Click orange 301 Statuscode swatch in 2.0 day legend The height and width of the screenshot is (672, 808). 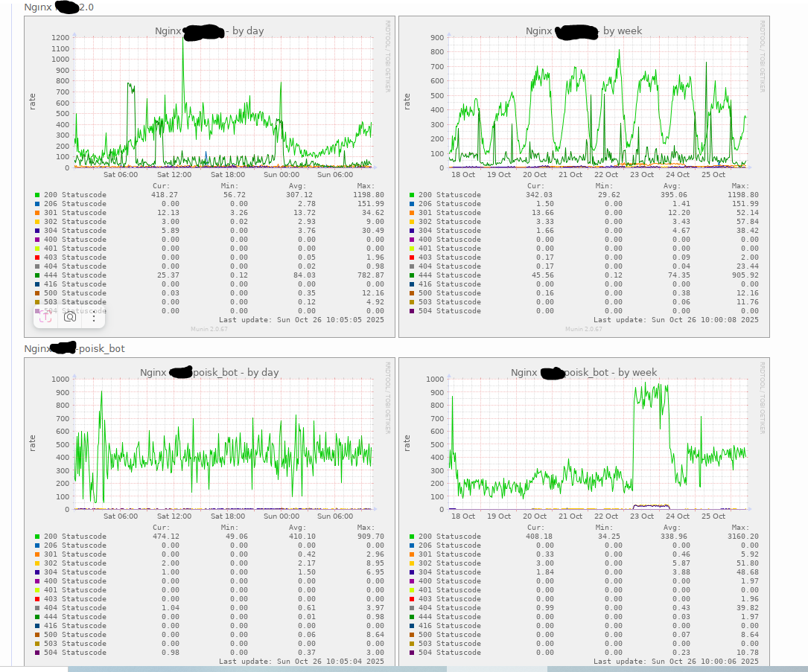point(37,213)
